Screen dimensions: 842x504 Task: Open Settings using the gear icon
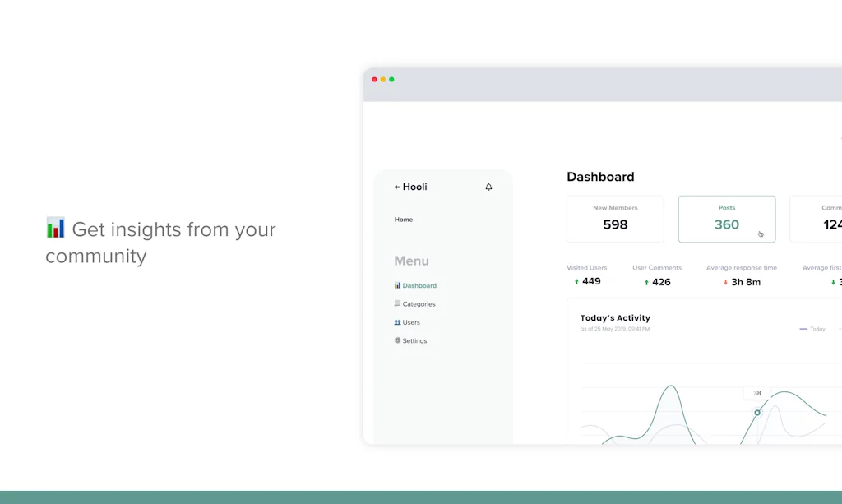[397, 340]
